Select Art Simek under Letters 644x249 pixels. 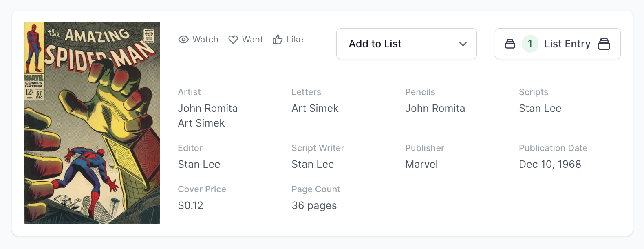315,108
